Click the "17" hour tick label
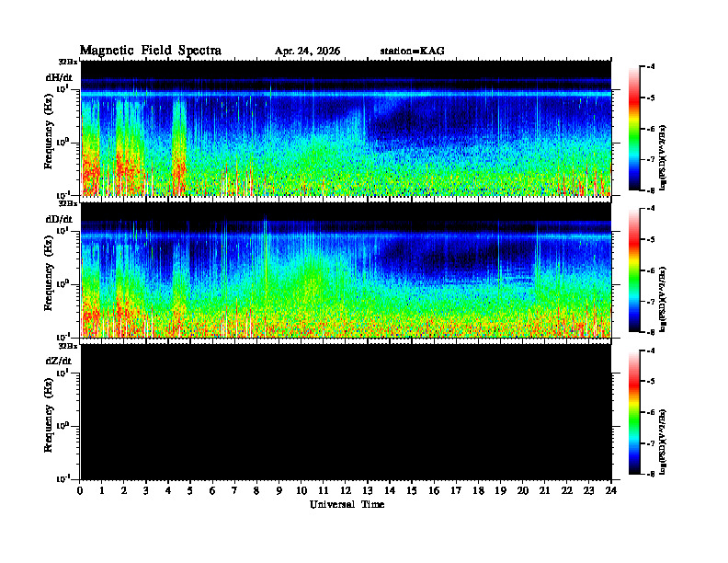 tap(456, 491)
